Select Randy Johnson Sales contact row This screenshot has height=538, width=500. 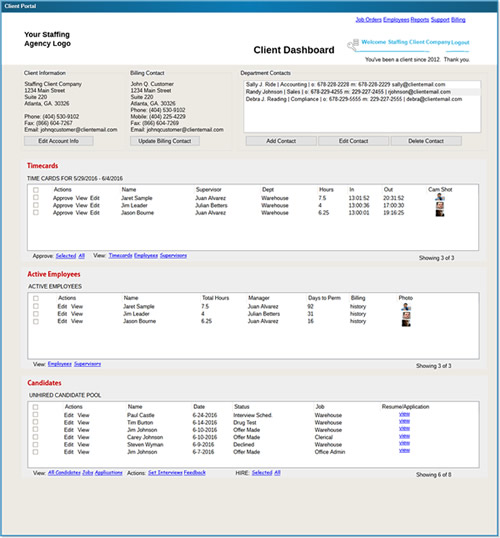click(362, 92)
